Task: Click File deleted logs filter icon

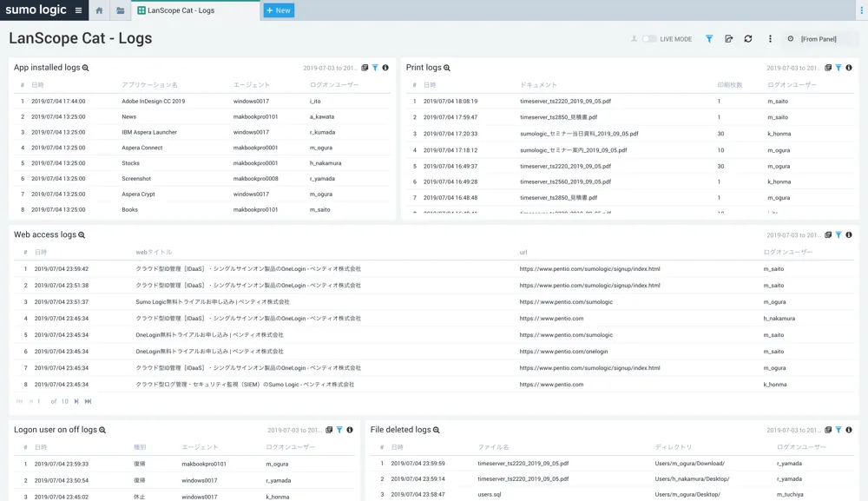Action: (838, 430)
